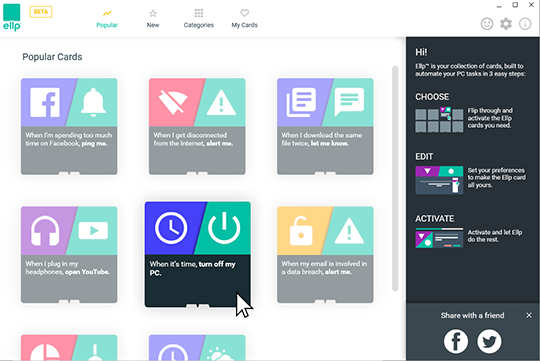Open the settings gear icon
Screen dimensions: 540x361
[506, 24]
